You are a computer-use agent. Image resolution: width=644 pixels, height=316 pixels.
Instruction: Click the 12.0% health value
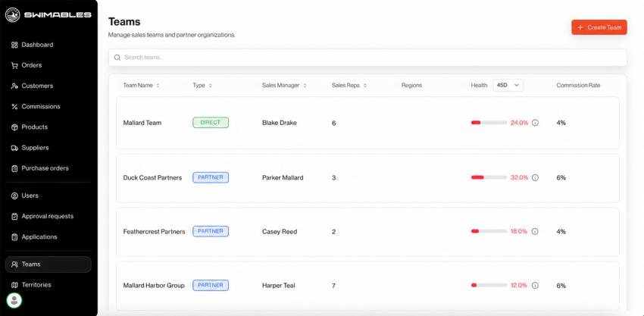click(519, 285)
